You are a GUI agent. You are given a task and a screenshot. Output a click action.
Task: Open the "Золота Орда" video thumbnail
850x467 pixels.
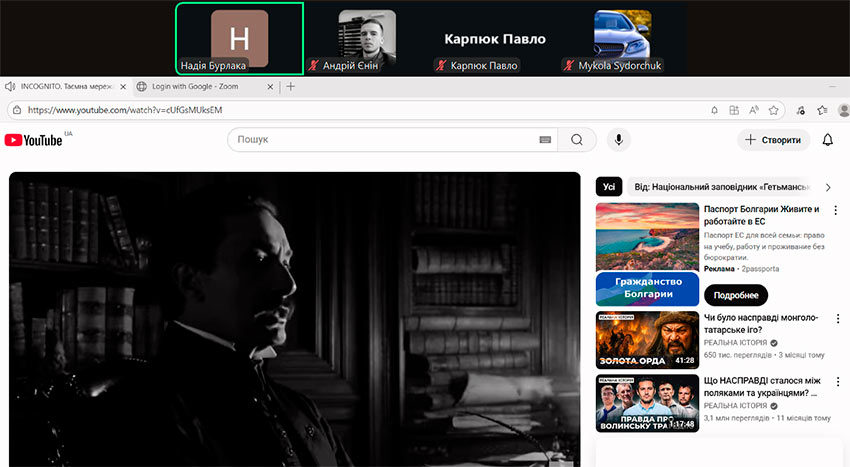647,340
